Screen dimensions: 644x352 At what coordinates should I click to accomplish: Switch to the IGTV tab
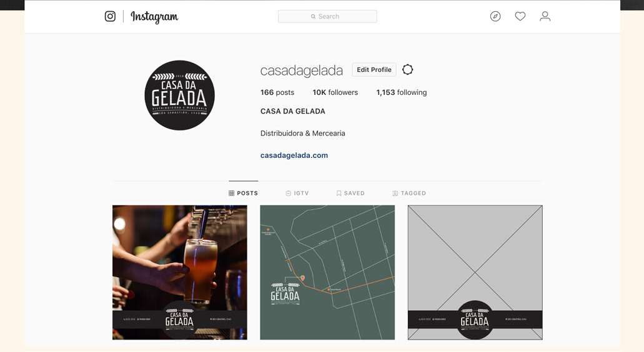coord(297,193)
